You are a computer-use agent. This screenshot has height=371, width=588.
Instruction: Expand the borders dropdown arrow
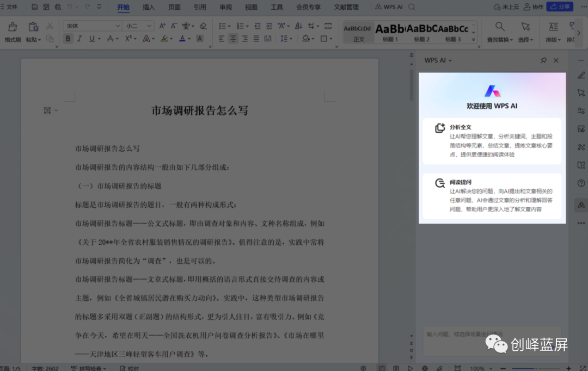[331, 39]
